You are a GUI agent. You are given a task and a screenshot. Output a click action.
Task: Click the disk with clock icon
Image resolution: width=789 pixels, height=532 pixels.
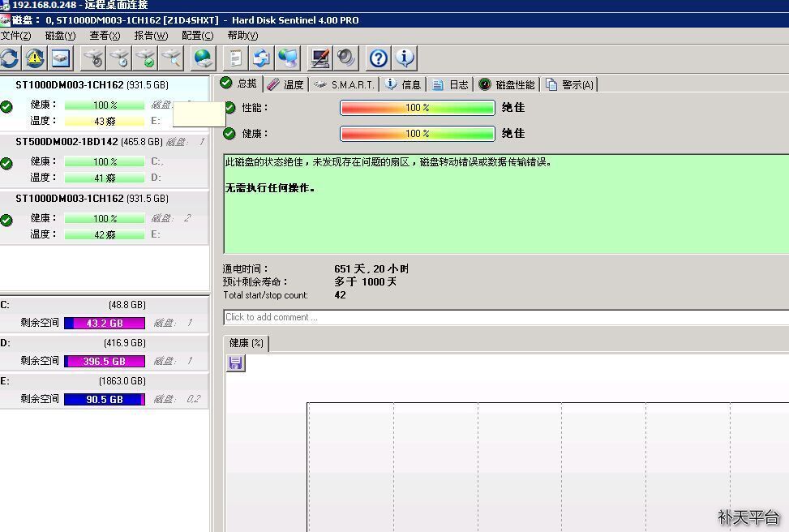(x=120, y=58)
